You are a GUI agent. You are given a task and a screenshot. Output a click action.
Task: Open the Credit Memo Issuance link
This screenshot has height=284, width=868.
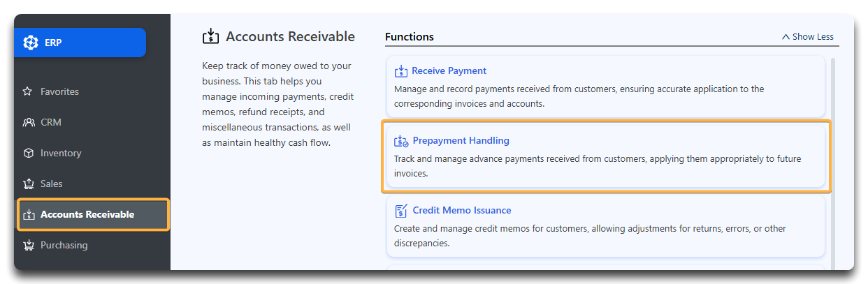point(462,210)
